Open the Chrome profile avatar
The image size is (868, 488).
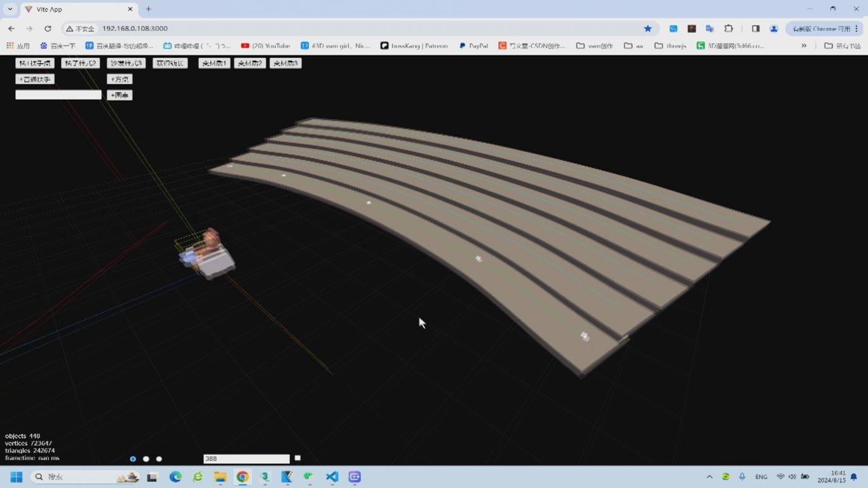[774, 29]
